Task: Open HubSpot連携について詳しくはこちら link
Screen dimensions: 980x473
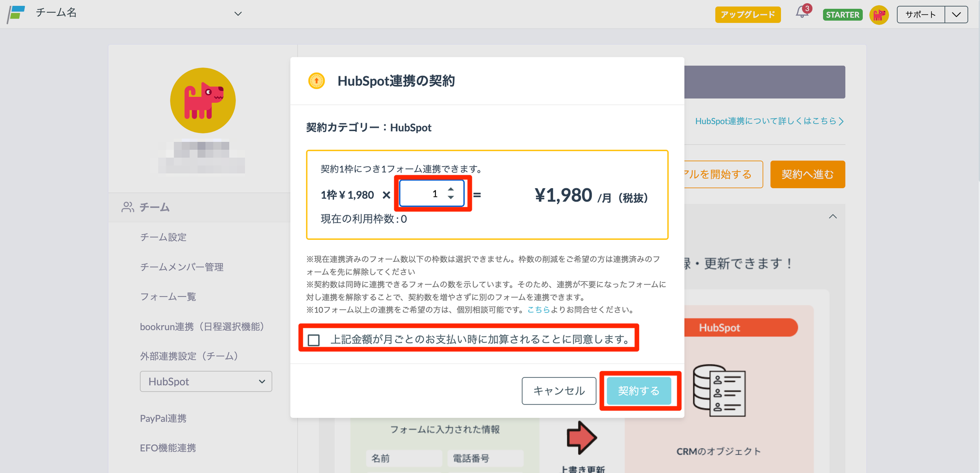Action: pyautogui.click(x=769, y=121)
